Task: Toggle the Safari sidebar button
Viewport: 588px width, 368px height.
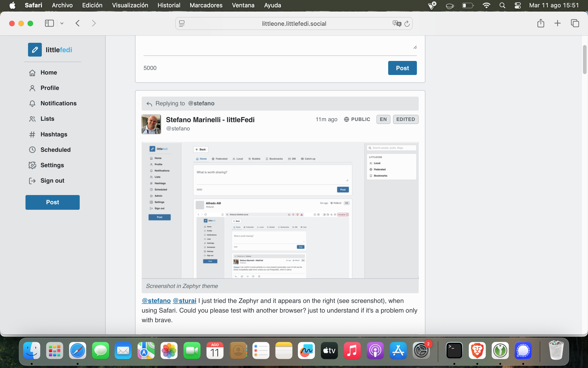Action: 49,23
